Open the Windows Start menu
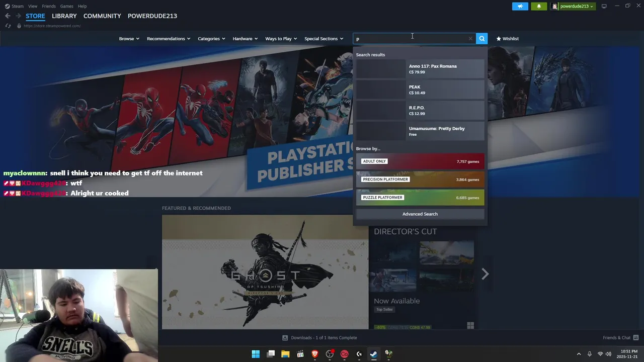Image resolution: width=644 pixels, height=362 pixels. point(256,354)
